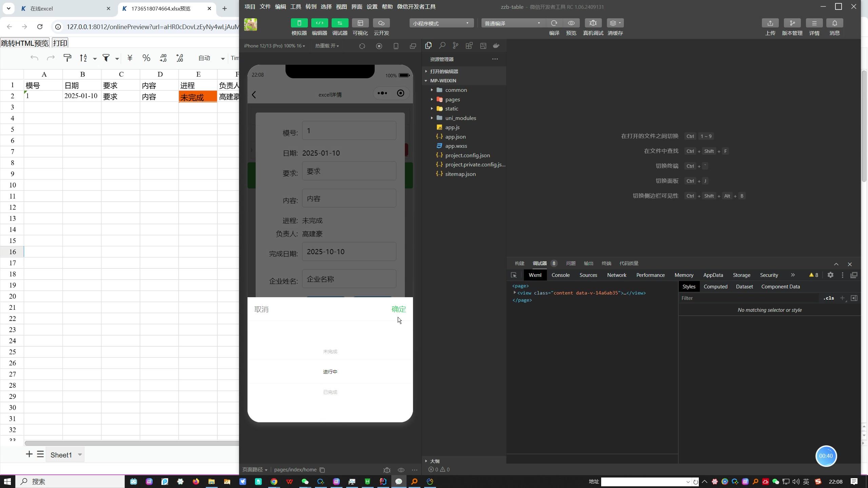This screenshot has width=868, height=488.
Task: Open the 小程序模式 mode dropdown
Action: 441,23
